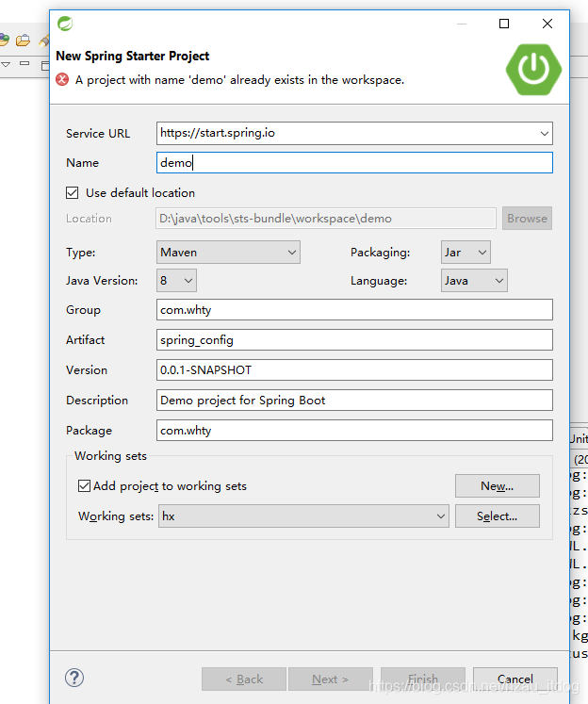Viewport: 588px width, 704px height.
Task: Click the Select... working sets button
Action: 498,516
